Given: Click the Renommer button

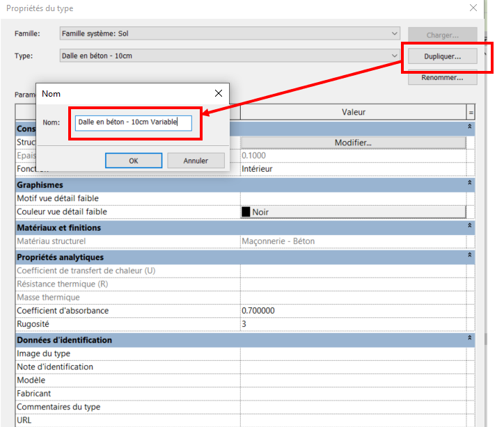Looking at the screenshot, I should tap(442, 78).
